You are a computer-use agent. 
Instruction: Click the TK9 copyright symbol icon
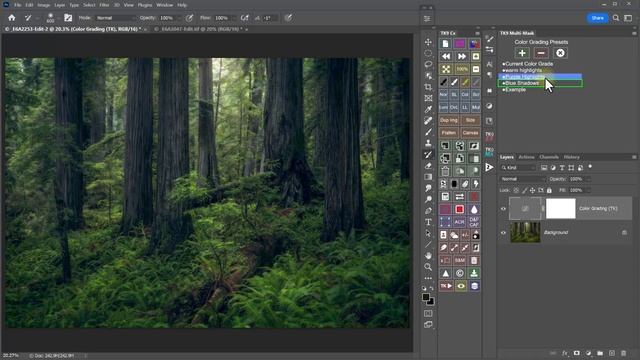pos(460,273)
